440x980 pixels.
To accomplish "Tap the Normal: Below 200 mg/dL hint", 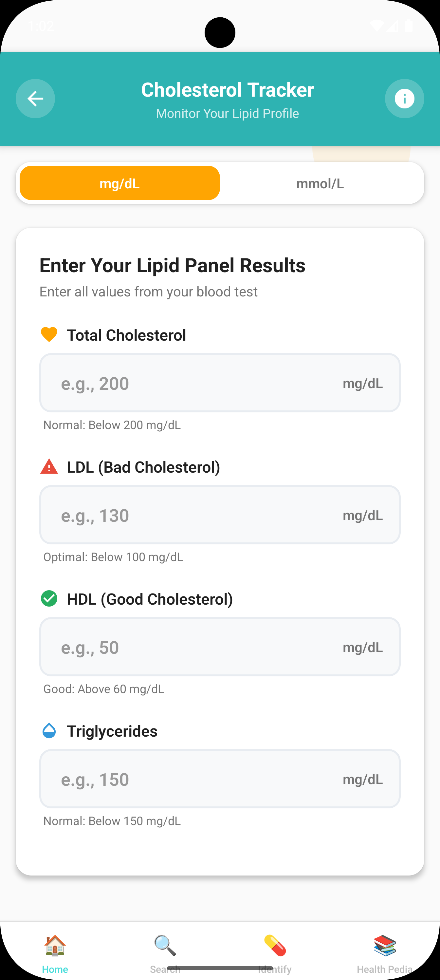I will 112,425.
